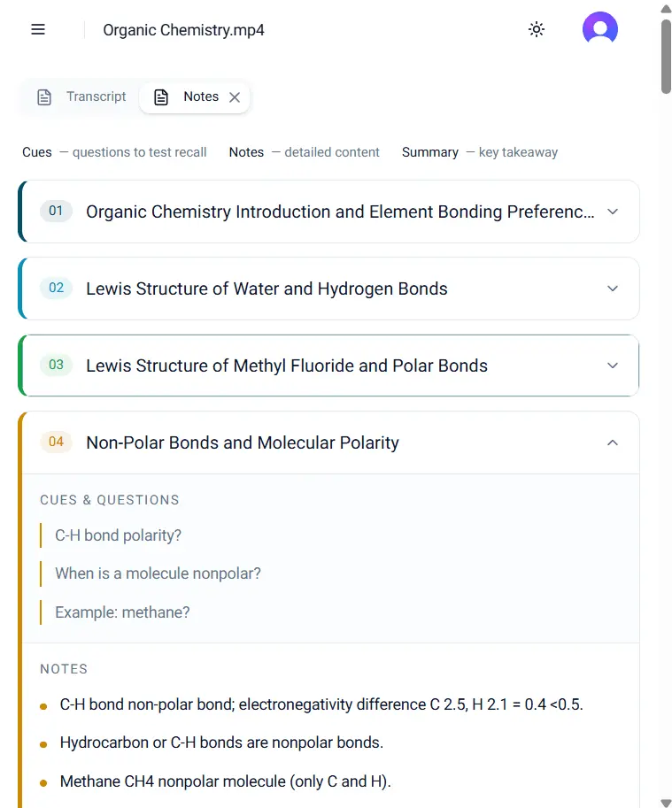Select the Notes tab
Viewport: 672px width, 808px height.
point(195,96)
